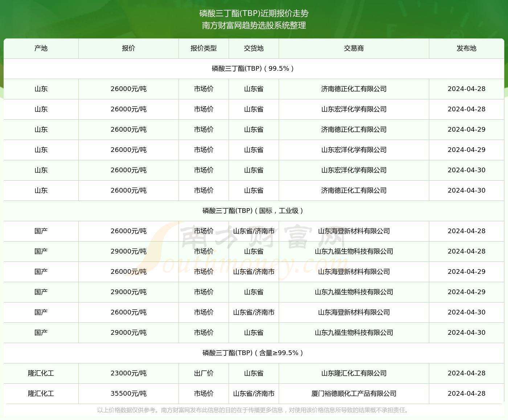Click the 2024-04-30 date in 济南德正 row

[x=467, y=190]
